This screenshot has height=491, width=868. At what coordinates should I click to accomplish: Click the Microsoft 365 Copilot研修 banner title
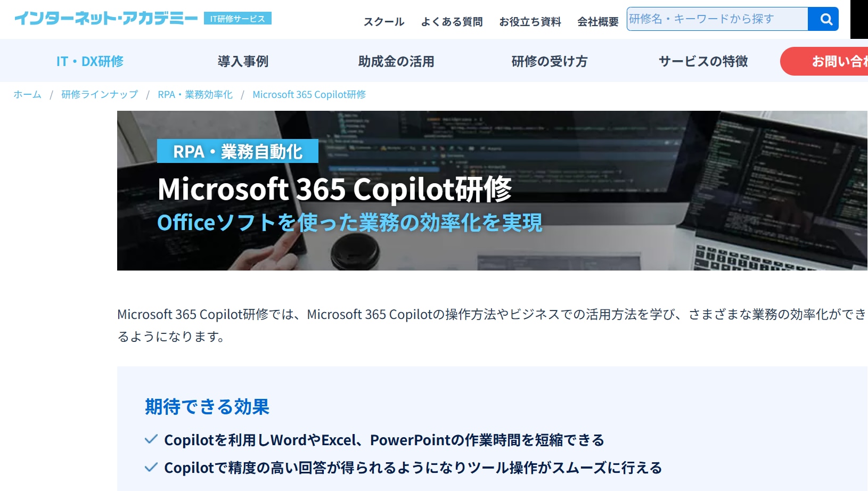335,189
